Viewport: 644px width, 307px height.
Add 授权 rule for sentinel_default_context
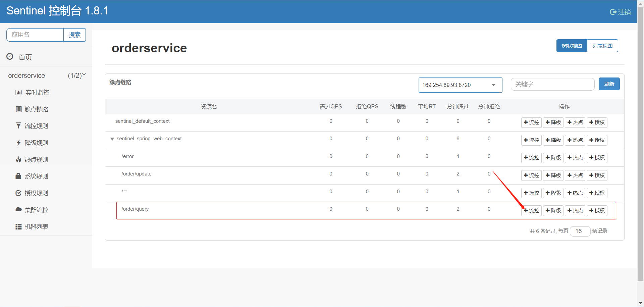[x=597, y=122]
